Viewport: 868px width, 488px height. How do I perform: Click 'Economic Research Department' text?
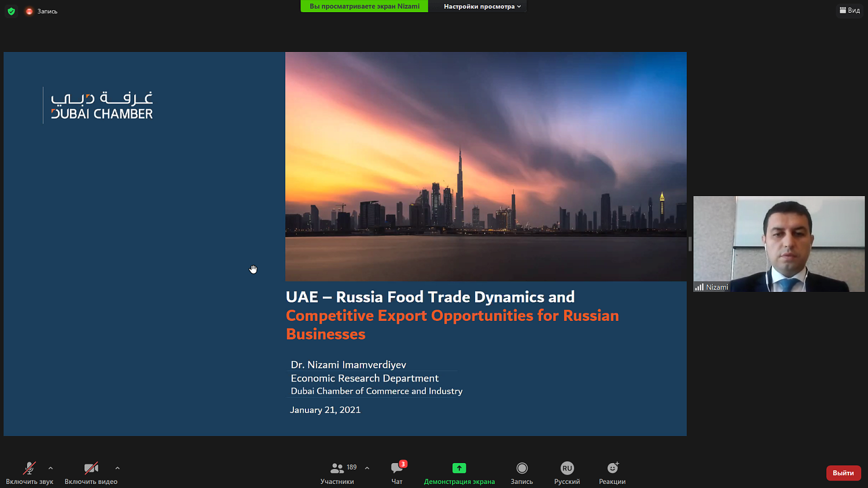point(365,378)
